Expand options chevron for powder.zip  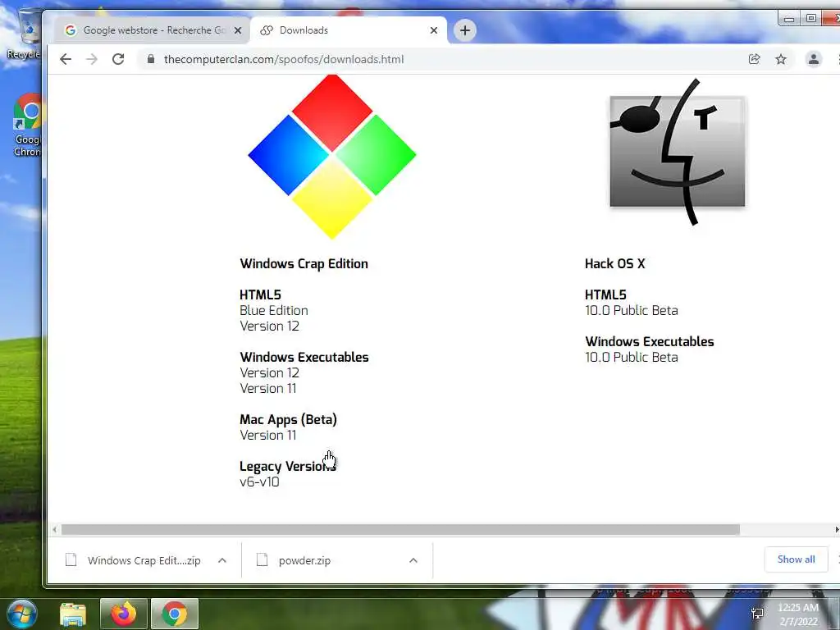pos(413,560)
